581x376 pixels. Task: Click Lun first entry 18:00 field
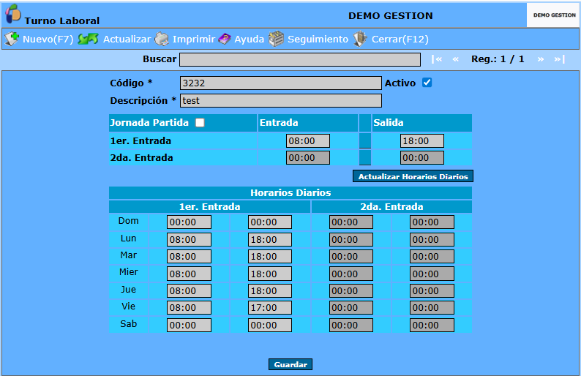[270, 240]
